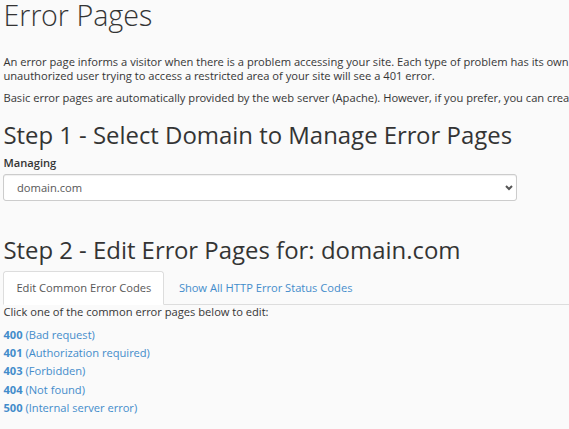The width and height of the screenshot is (569, 429).
Task: Click the Managing field label
Action: (x=30, y=163)
